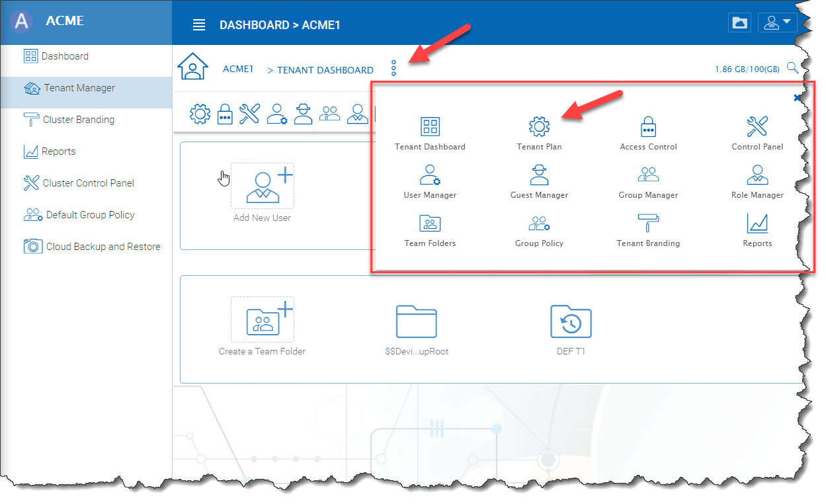This screenshot has width=826, height=504.
Task: Open the hamburger menu in the header
Action: pyautogui.click(x=199, y=25)
